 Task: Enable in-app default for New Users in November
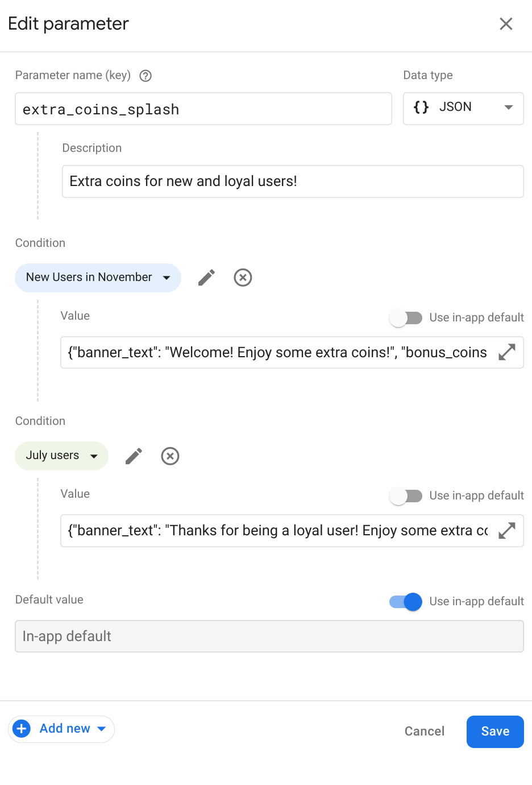[x=406, y=318]
